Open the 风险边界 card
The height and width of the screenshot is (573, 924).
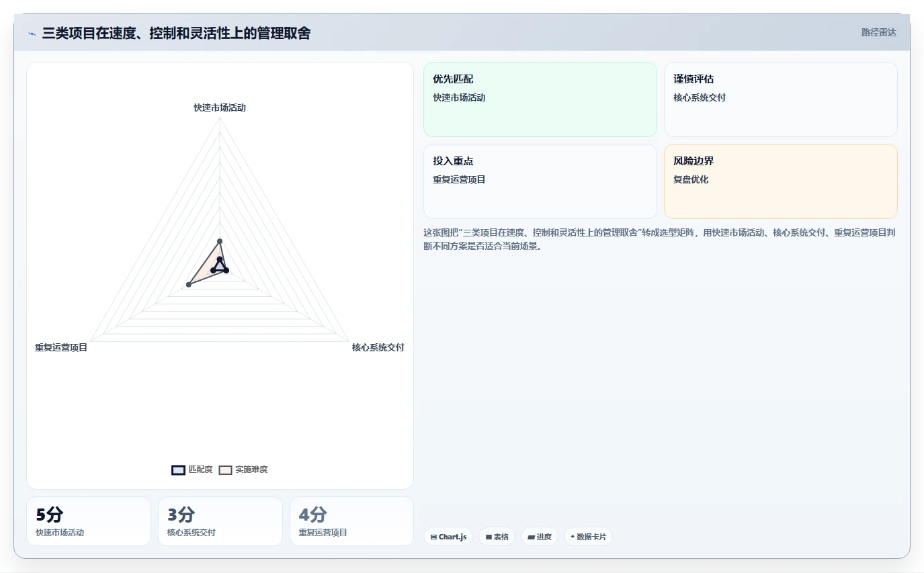coord(780,181)
